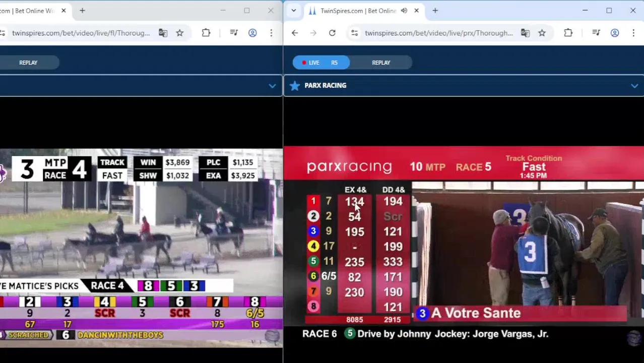
Task: Open profile avatar in left window
Action: click(252, 33)
